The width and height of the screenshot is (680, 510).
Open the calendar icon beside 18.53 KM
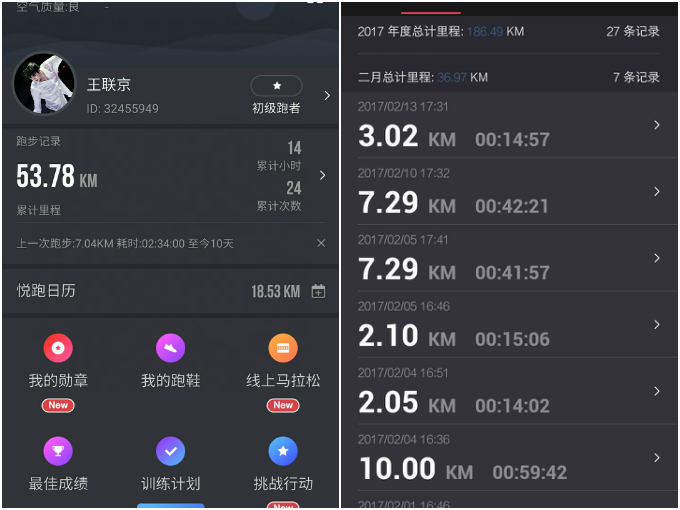[318, 292]
